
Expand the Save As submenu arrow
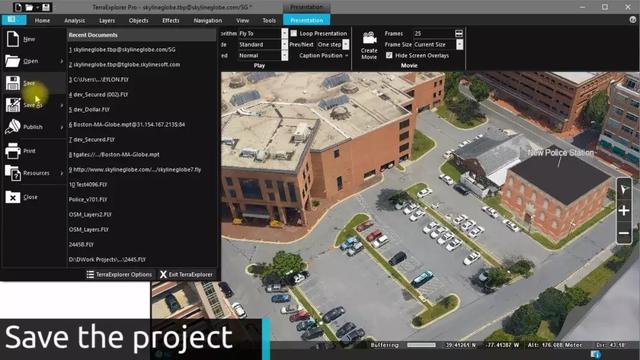tap(62, 105)
